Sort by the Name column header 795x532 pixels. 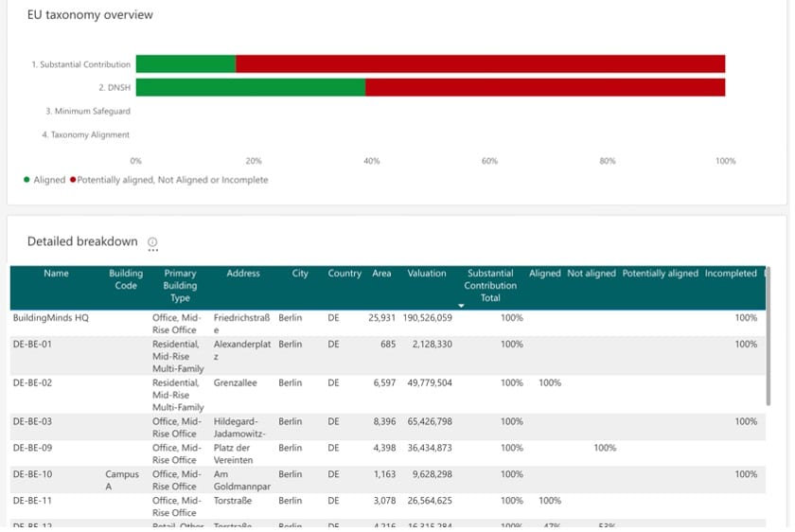[56, 274]
